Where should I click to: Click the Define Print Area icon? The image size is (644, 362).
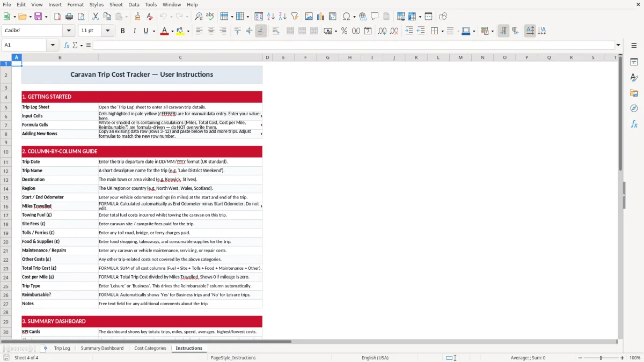point(400,17)
